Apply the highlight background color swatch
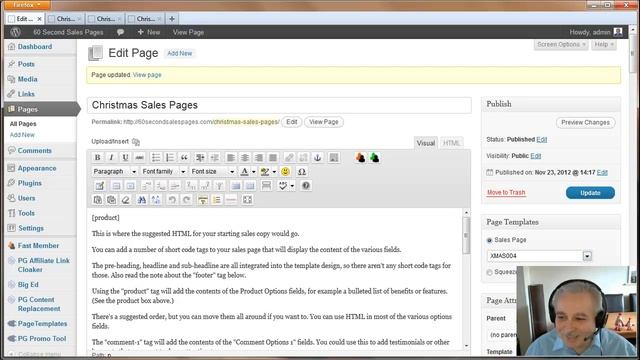Screen dimensions: 640x360 pos(265,171)
